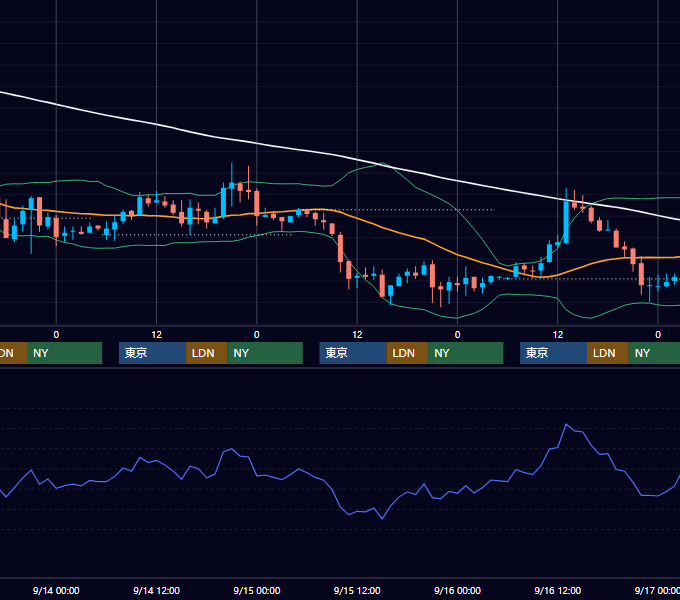Viewport: 680px width, 600px height.
Task: Click the 9/16 00:00 date label
Action: coord(458,590)
